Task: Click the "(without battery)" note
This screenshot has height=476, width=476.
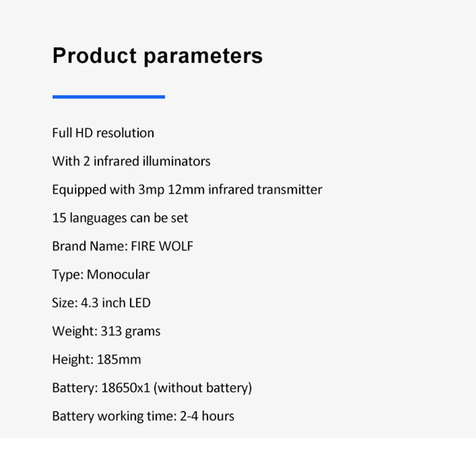Action: coord(203,388)
